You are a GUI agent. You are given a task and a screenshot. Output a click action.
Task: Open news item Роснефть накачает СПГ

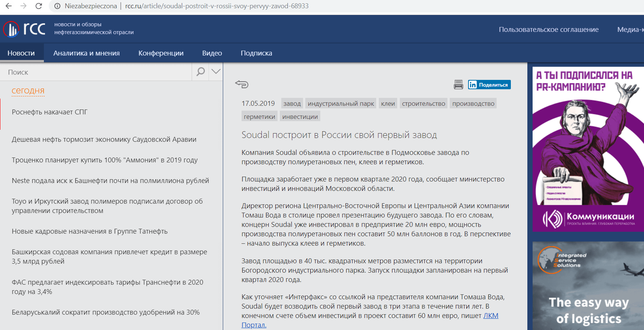click(50, 112)
